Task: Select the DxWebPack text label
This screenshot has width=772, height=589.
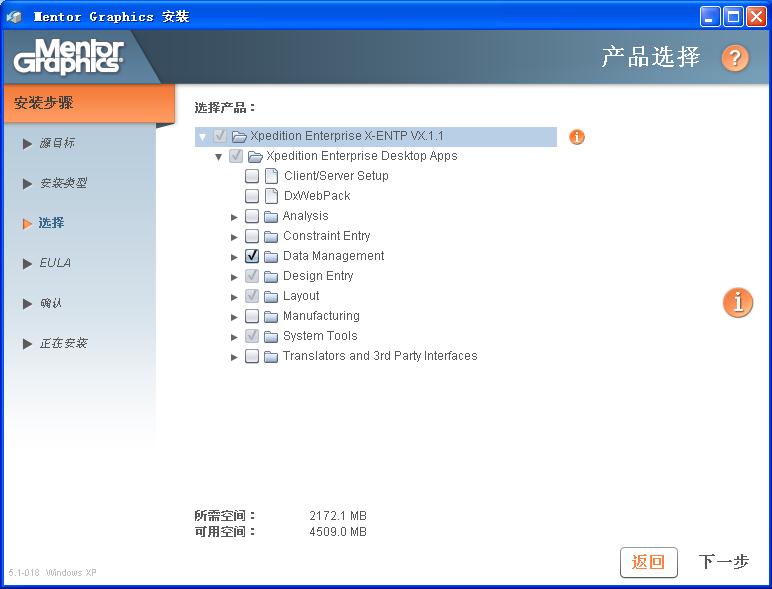Action: pos(317,196)
